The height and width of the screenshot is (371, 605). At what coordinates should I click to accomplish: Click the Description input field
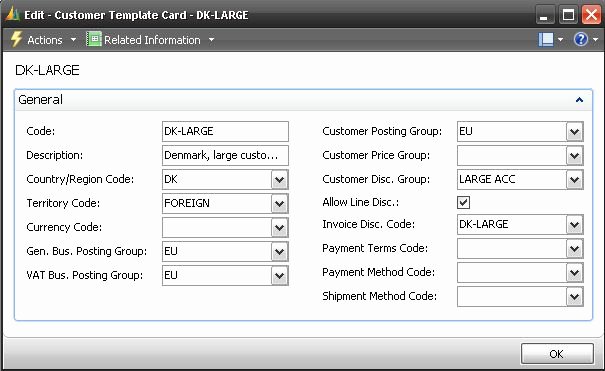coord(225,155)
